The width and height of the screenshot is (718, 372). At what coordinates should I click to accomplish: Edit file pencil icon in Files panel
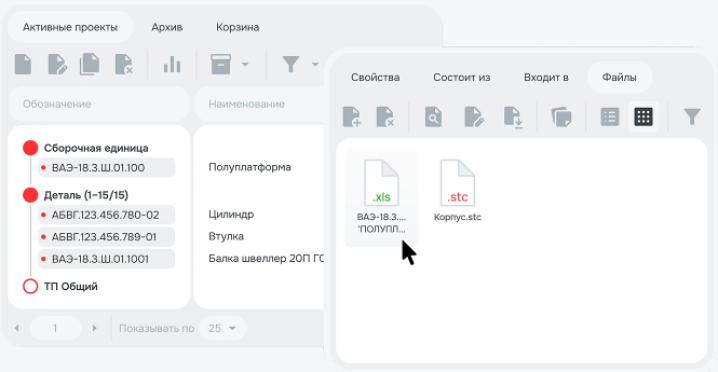tap(474, 117)
